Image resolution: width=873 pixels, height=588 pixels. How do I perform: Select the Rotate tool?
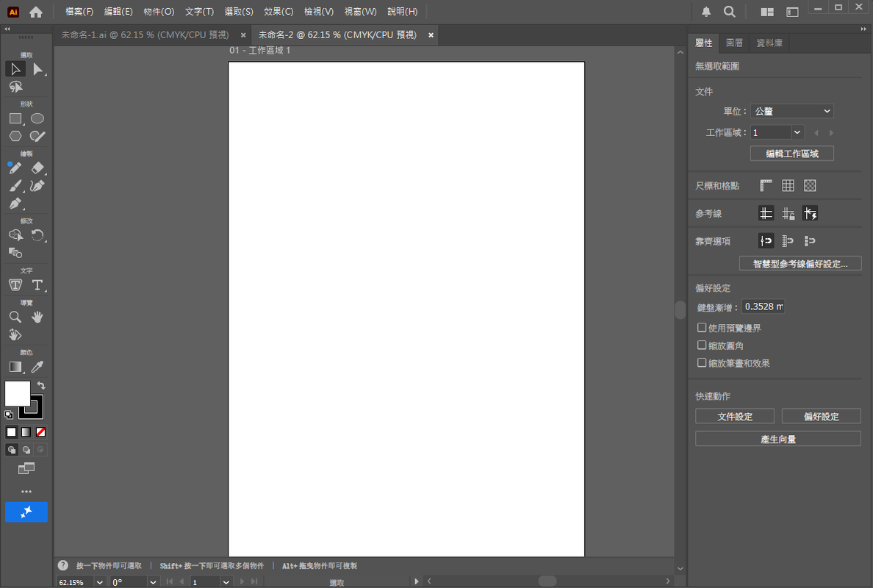click(x=37, y=235)
